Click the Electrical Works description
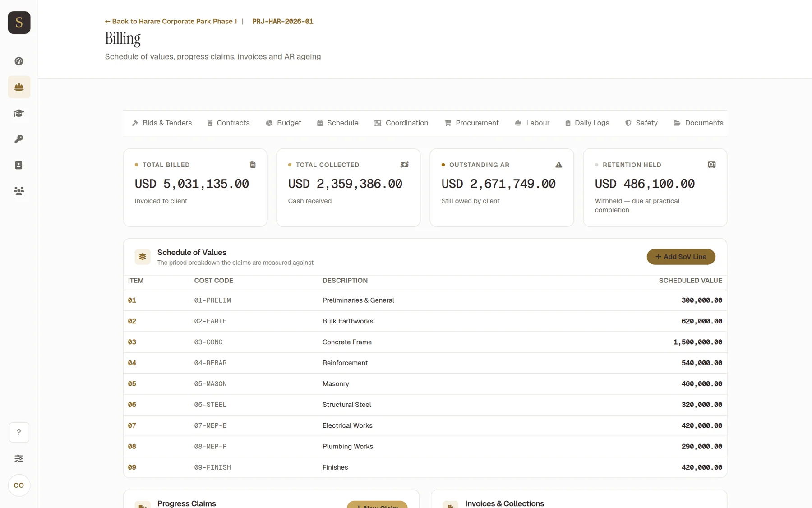The height and width of the screenshot is (508, 812). (347, 426)
